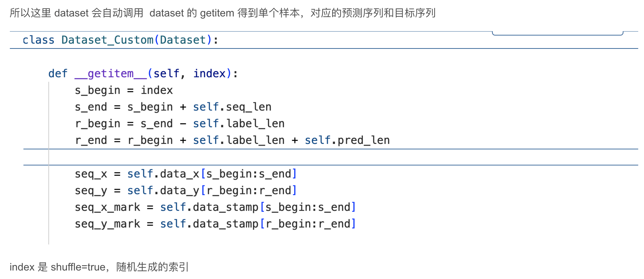The image size is (644, 279).
Task: Click the vertical indent guide beside the method body
Action: click(49, 163)
